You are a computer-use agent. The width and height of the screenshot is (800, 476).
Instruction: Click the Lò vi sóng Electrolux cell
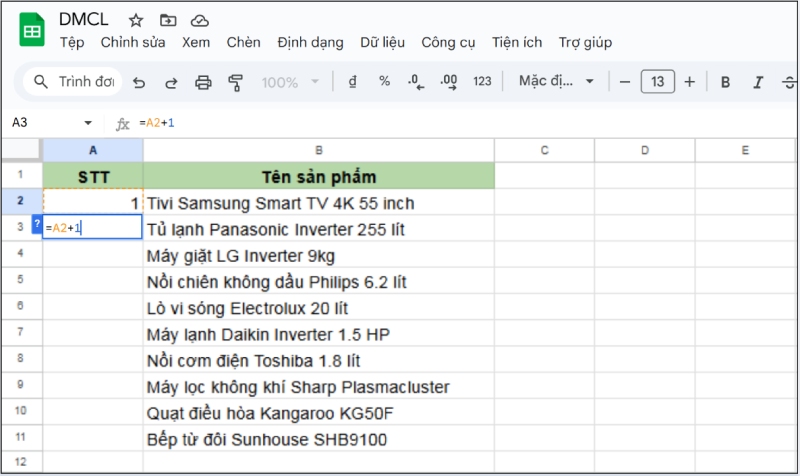click(x=319, y=307)
